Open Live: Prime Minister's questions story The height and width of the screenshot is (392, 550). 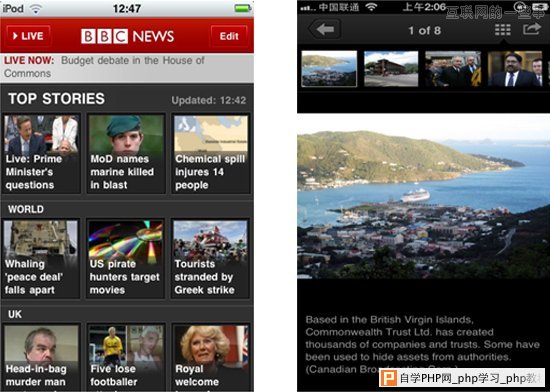coord(41,153)
